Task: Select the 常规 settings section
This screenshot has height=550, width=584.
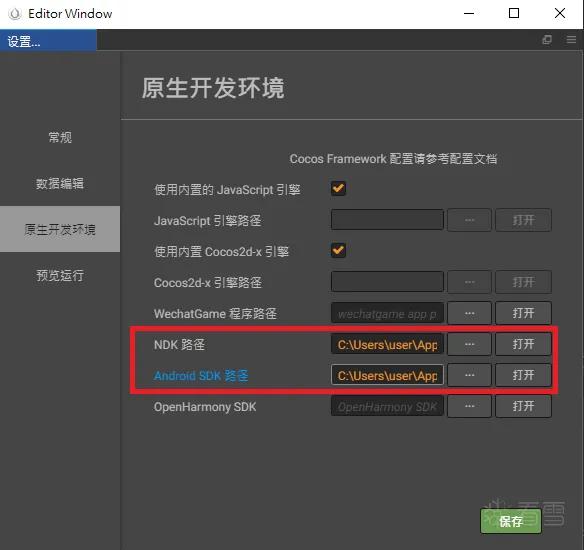Action: pyautogui.click(x=60, y=137)
